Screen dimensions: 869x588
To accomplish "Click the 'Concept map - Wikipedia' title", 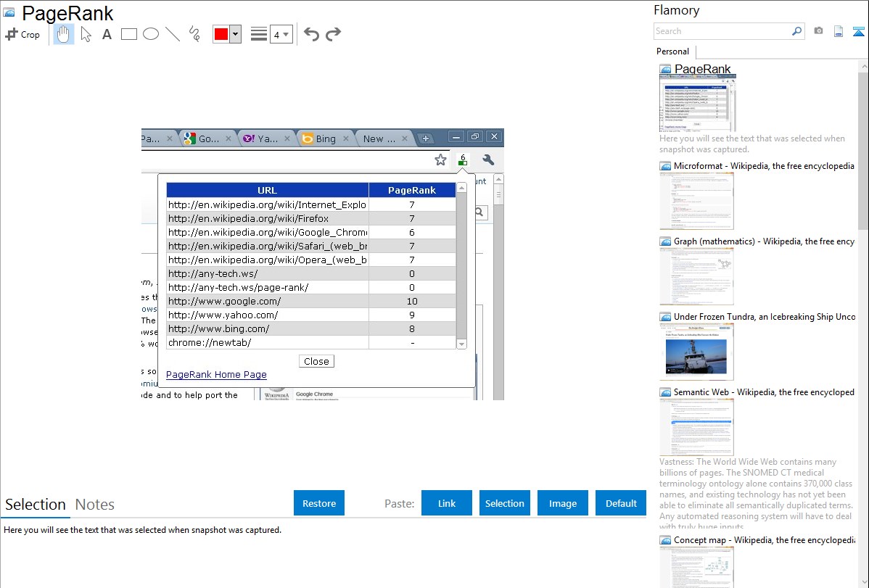I will (x=765, y=539).
